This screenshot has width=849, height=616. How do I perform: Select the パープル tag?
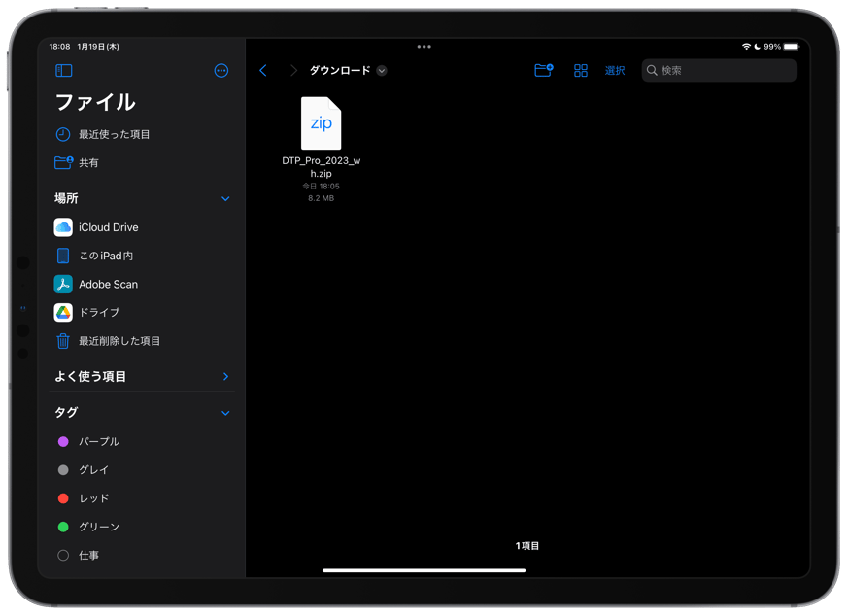click(142, 441)
